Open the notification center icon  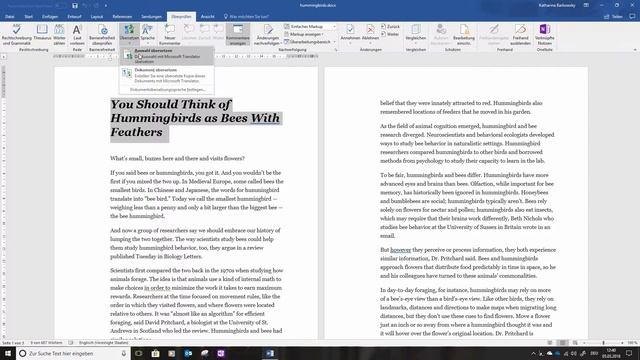pos(629,353)
